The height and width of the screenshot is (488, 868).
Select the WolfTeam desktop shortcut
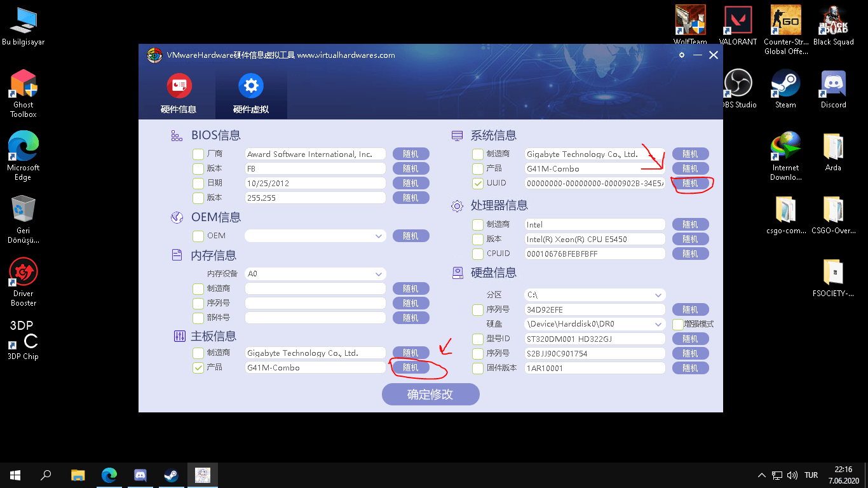690,25
